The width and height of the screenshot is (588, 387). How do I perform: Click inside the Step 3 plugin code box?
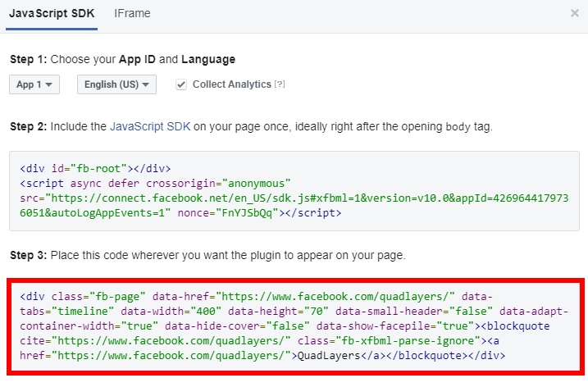click(x=533, y=357)
